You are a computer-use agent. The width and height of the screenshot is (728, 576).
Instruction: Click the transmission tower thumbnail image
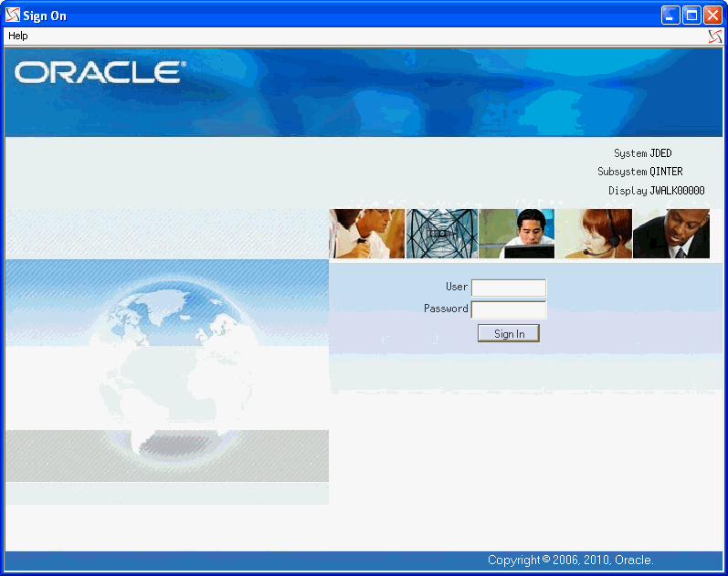[441, 234]
